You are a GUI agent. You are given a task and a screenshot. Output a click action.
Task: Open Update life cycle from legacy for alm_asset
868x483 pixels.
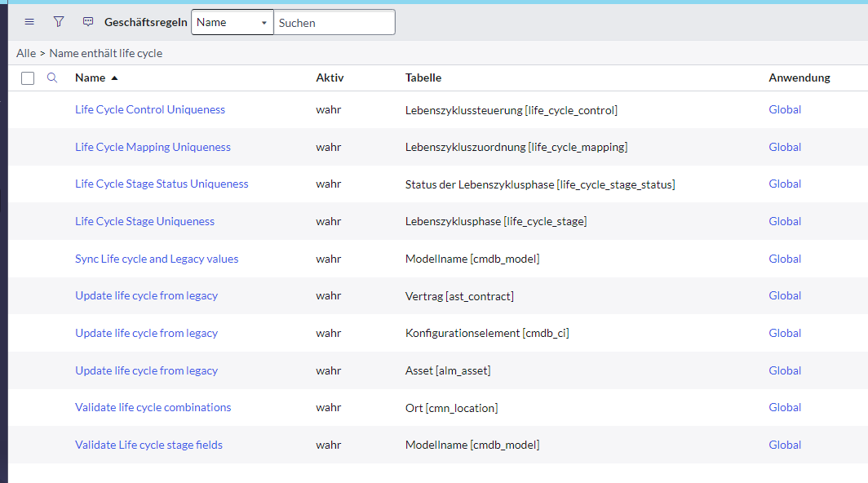tap(146, 371)
